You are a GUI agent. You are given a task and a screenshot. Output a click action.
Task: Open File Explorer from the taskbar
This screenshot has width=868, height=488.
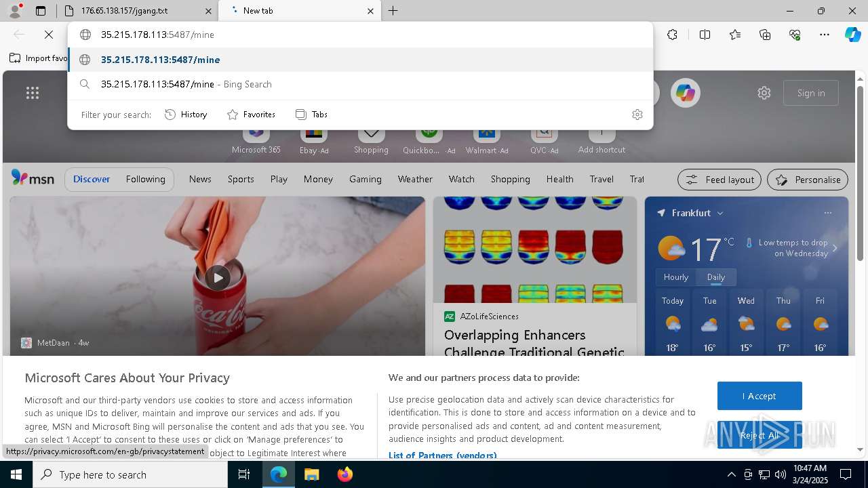pyautogui.click(x=311, y=474)
